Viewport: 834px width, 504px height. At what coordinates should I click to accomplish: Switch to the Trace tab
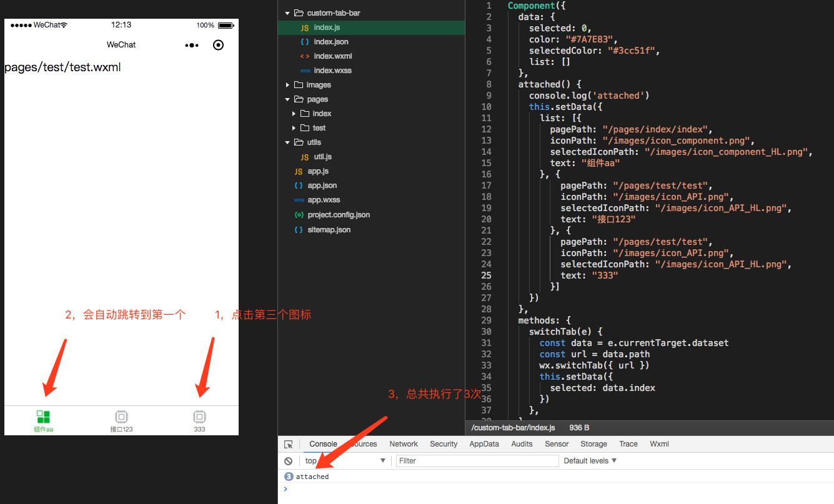coord(628,444)
